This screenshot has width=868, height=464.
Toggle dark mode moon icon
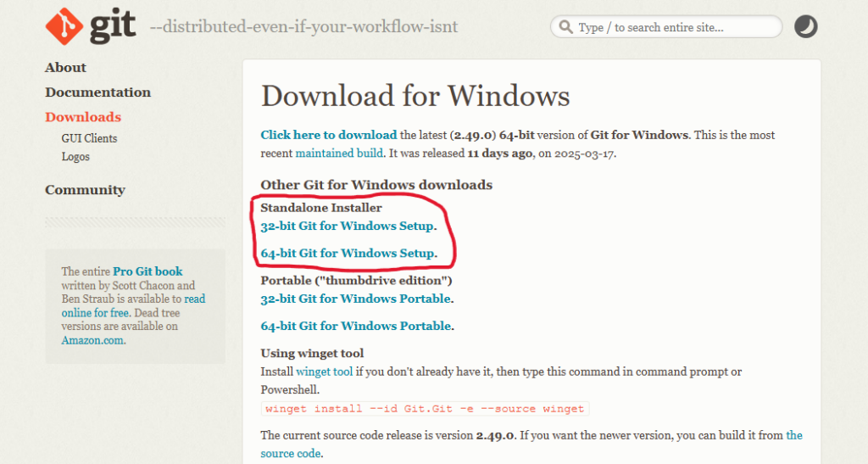(806, 26)
